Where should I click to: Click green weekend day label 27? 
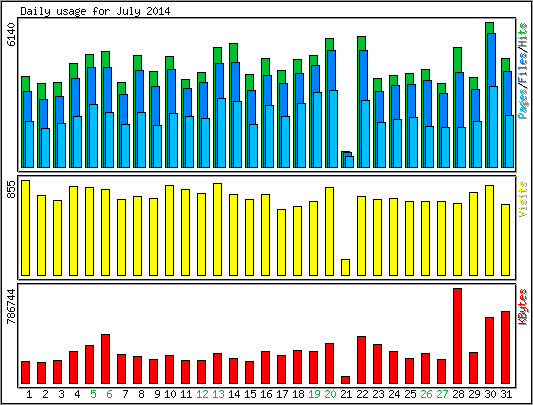(442, 394)
